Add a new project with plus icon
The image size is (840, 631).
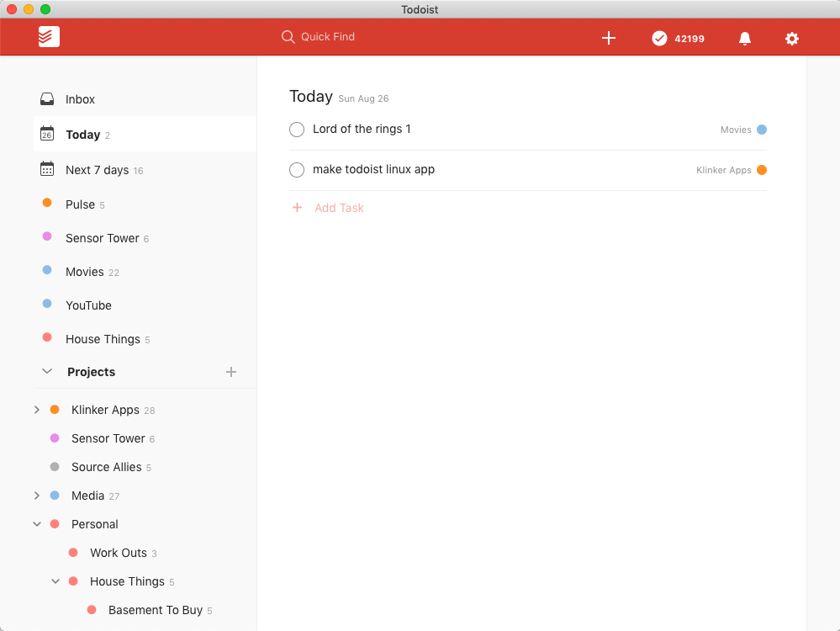(x=231, y=372)
